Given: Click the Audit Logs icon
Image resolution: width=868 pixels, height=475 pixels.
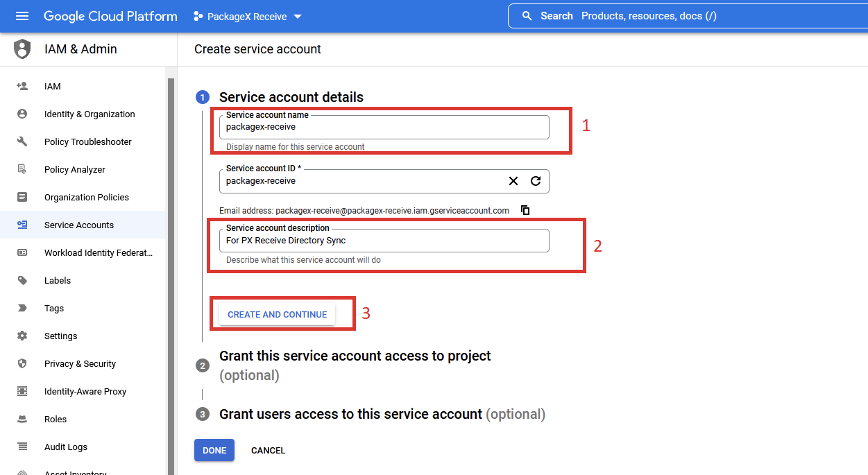Looking at the screenshot, I should (x=22, y=447).
